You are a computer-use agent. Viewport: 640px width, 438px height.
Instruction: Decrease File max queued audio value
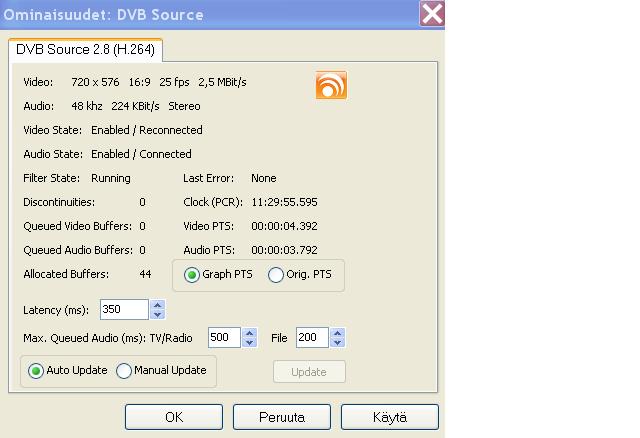(x=337, y=342)
